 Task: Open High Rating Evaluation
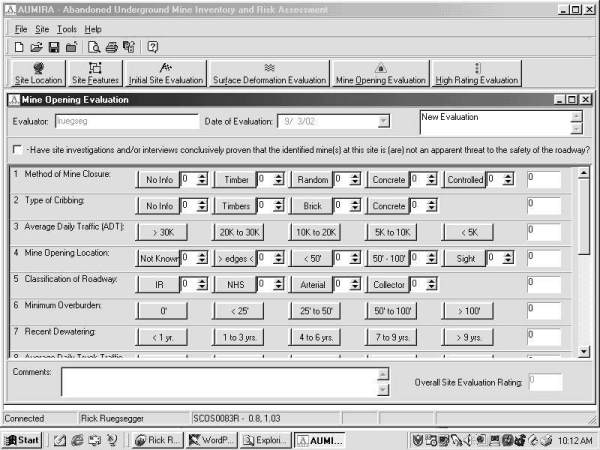(x=476, y=74)
